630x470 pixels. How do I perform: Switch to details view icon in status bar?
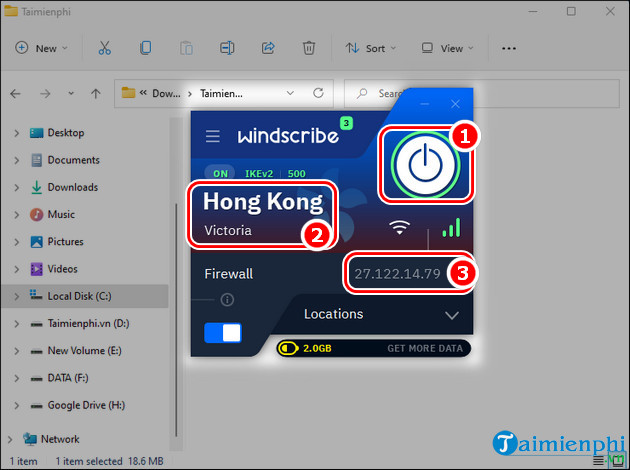(x=599, y=460)
